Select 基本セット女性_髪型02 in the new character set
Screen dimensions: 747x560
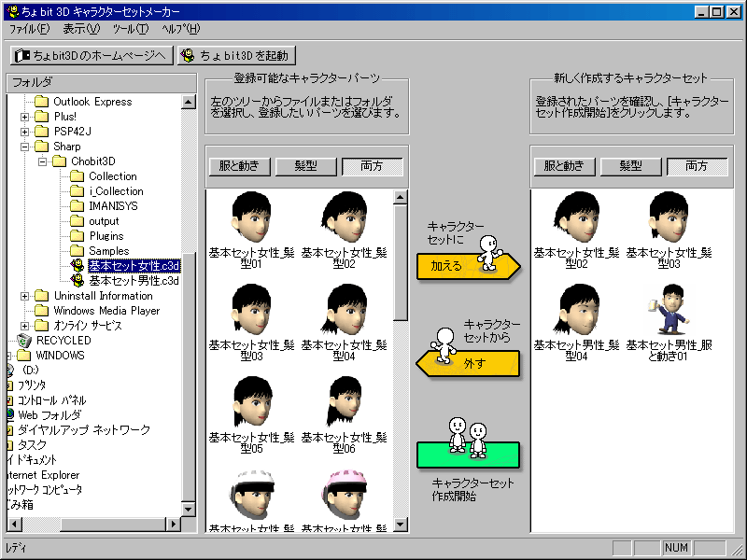point(576,231)
